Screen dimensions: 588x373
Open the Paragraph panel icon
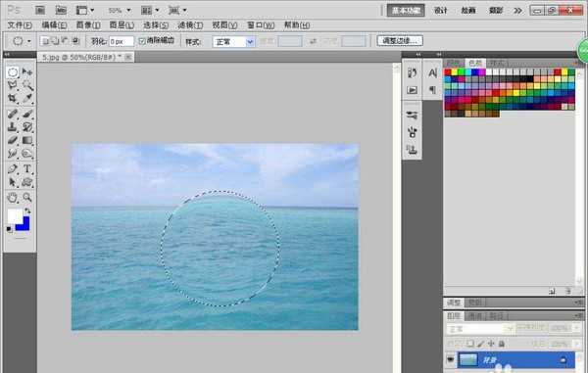pyautogui.click(x=432, y=90)
